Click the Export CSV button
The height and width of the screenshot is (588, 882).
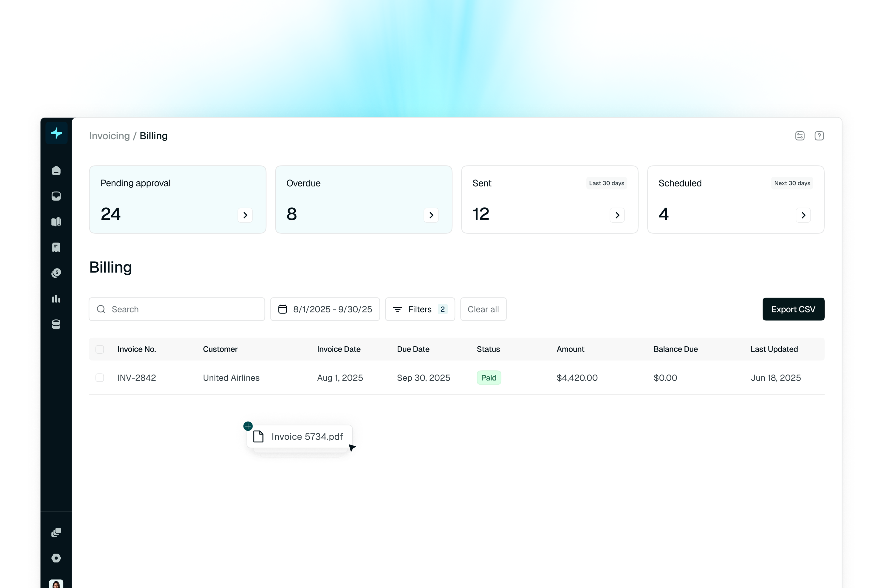(793, 309)
